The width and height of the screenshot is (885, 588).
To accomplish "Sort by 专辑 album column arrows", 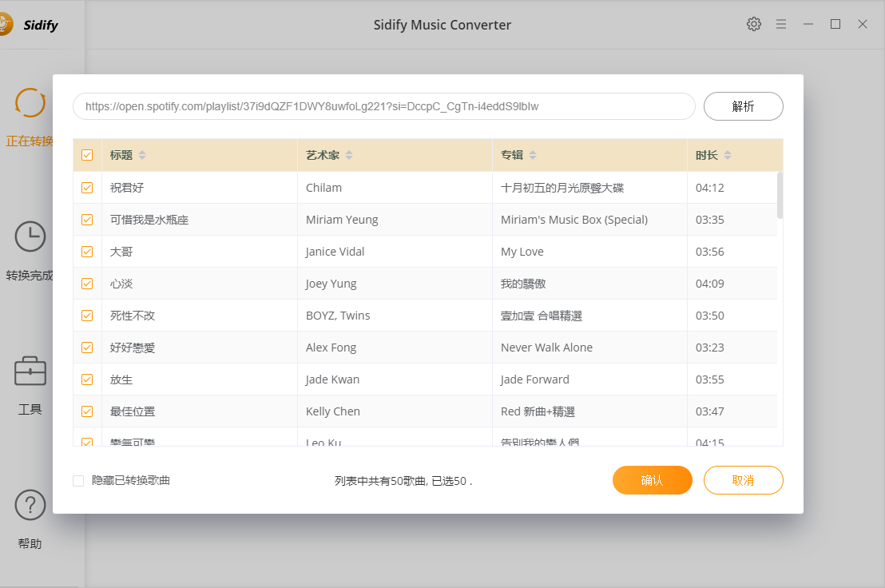I will coord(533,155).
